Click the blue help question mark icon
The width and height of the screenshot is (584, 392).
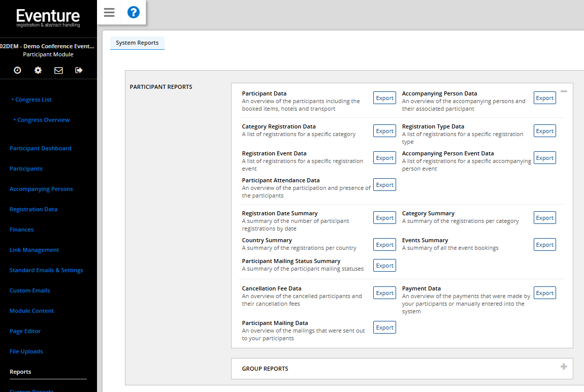click(134, 12)
